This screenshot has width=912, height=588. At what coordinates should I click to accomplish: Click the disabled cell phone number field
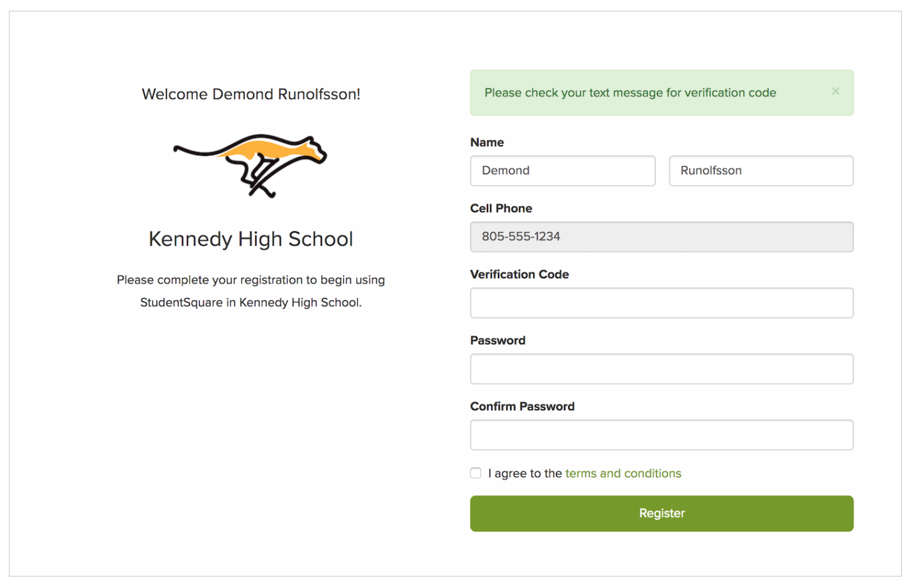(x=661, y=237)
